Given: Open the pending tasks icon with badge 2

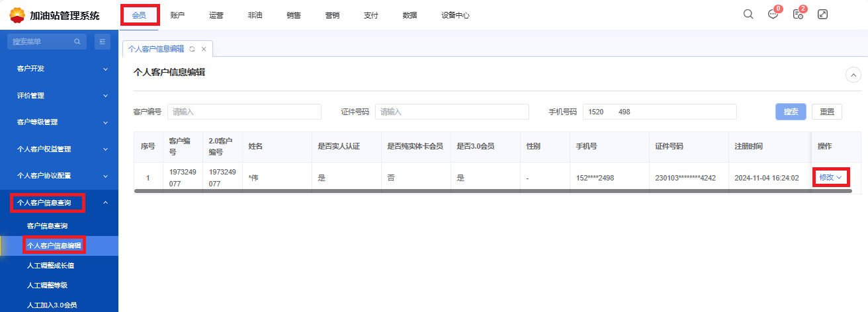Looking at the screenshot, I should tap(798, 15).
